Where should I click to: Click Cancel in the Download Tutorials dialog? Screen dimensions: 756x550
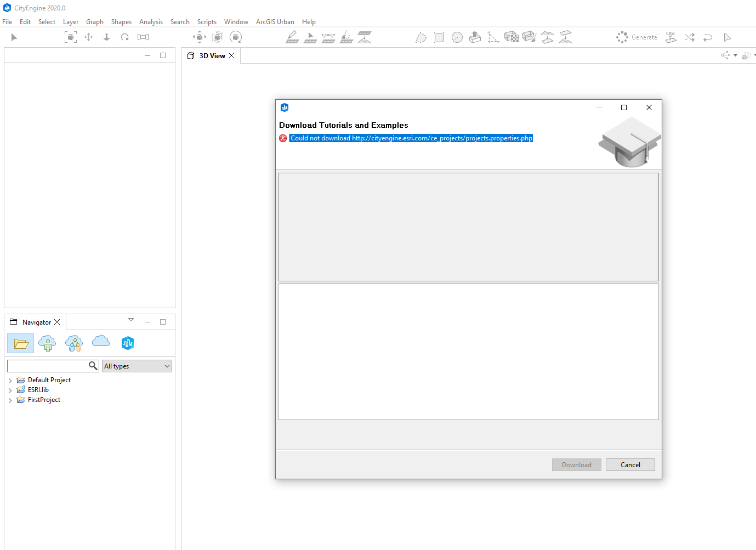pyautogui.click(x=630, y=465)
